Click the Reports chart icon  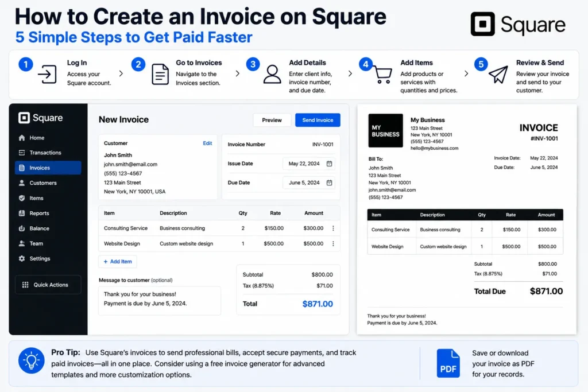pos(22,214)
